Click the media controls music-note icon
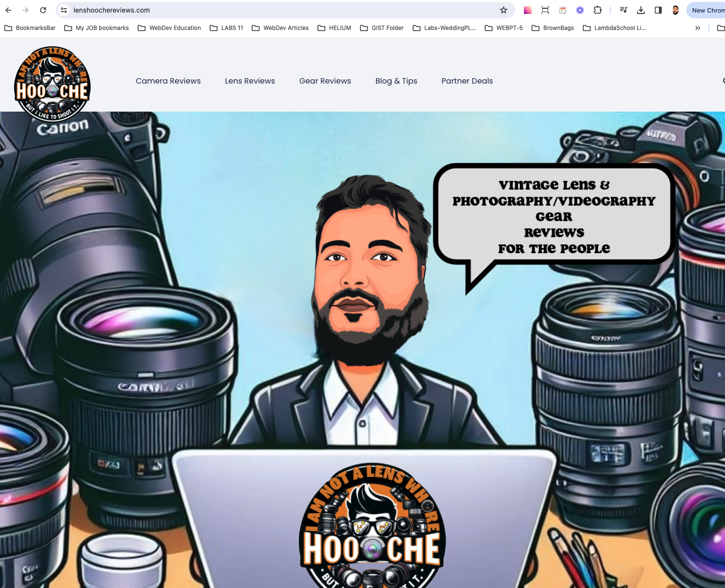The image size is (725, 588). (x=623, y=10)
